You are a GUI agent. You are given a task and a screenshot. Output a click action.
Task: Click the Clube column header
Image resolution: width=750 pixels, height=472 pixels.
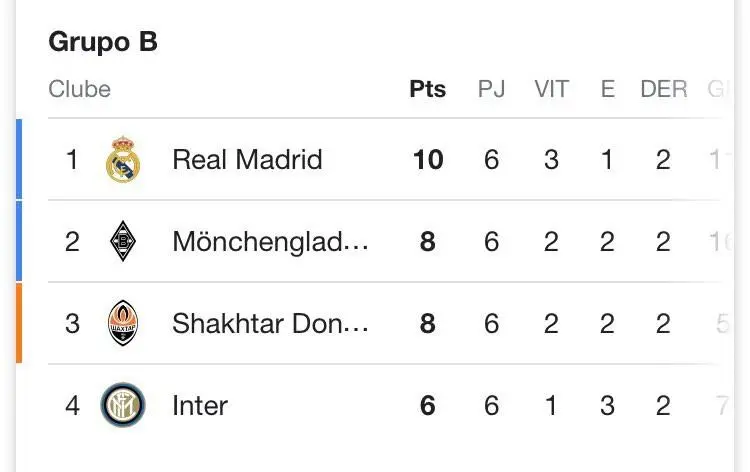[x=79, y=89]
